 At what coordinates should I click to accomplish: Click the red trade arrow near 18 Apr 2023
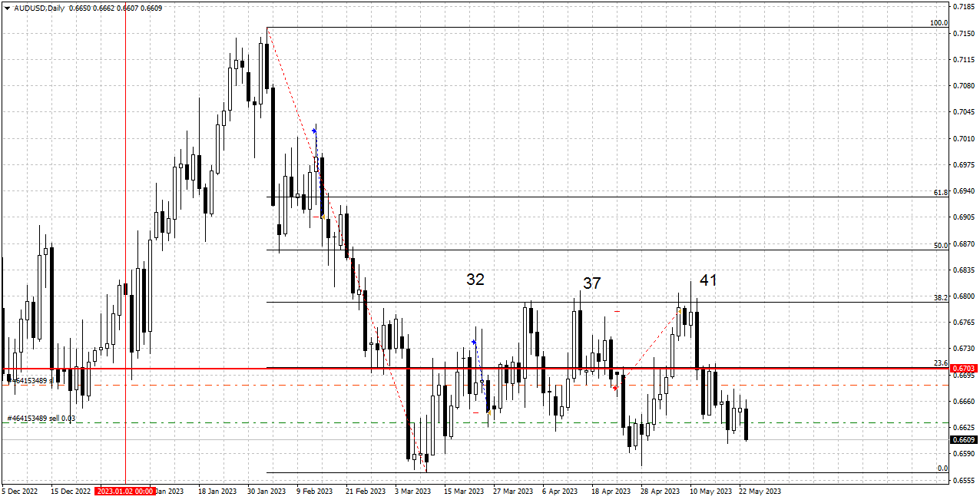615,388
